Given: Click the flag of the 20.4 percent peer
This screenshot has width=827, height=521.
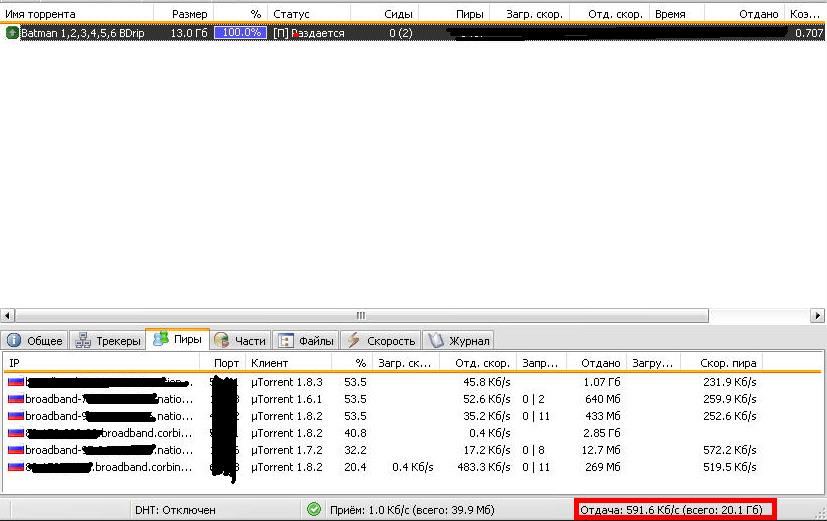Looking at the screenshot, I should click(16, 467).
